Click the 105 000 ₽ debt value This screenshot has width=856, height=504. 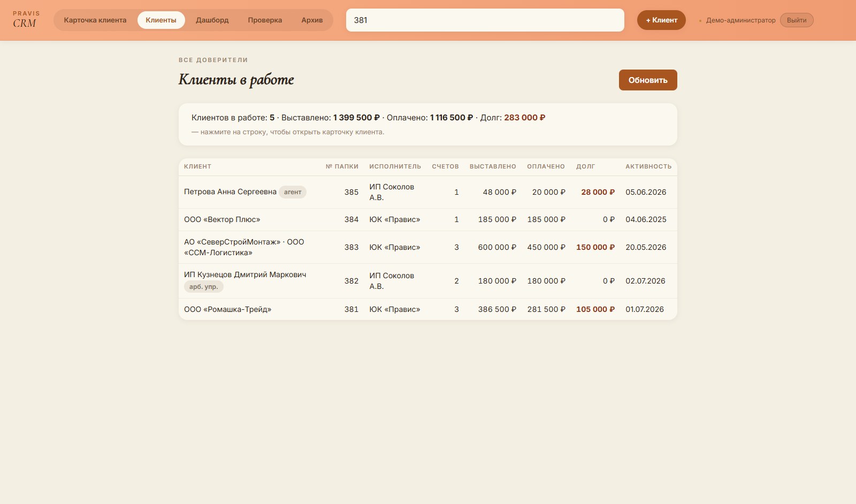595,309
